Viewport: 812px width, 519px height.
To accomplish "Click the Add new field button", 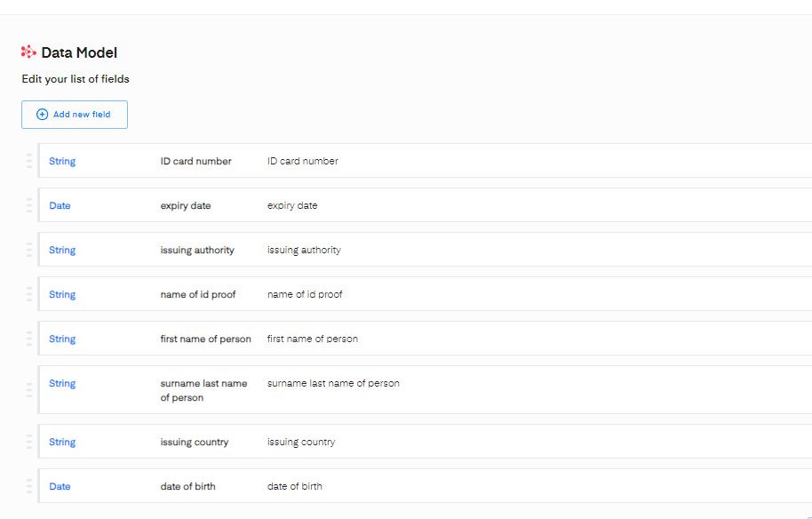I will click(x=75, y=115).
